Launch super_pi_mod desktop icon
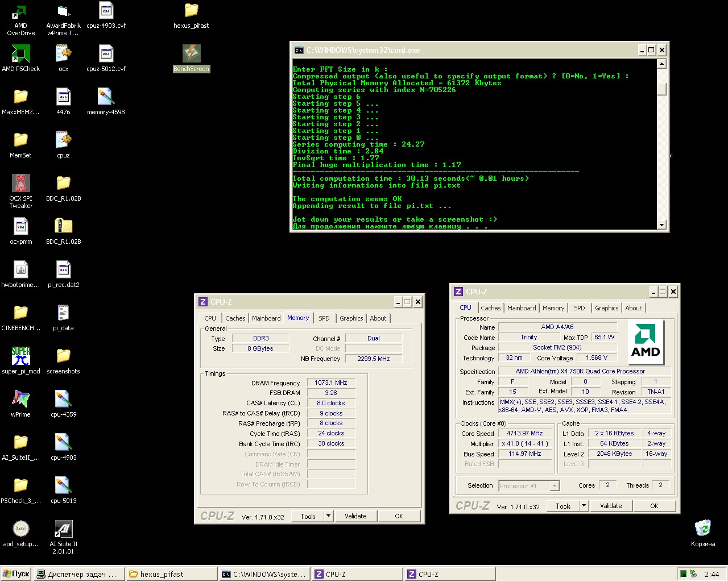The image size is (728, 582). [x=20, y=356]
